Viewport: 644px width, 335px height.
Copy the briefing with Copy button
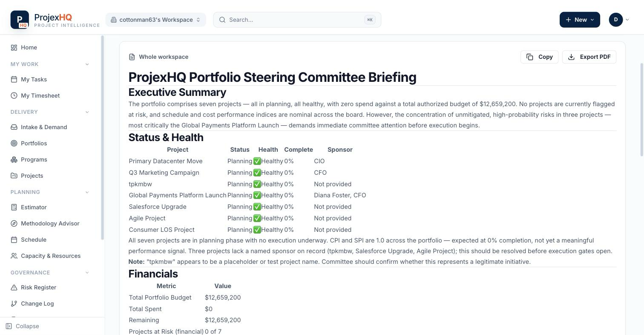pyautogui.click(x=539, y=57)
